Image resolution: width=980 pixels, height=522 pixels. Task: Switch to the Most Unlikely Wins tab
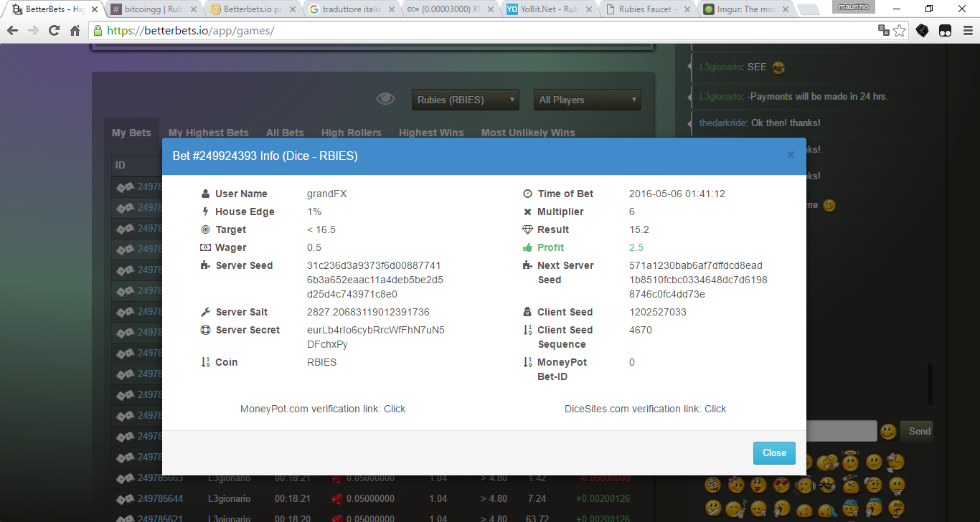click(528, 133)
